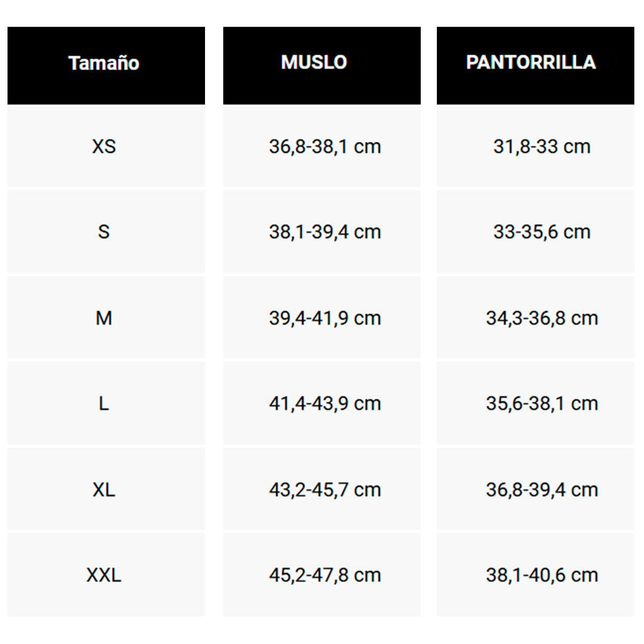Click calf measurement 33-35,6 cm
Screen dimensions: 644x644
[541, 232]
